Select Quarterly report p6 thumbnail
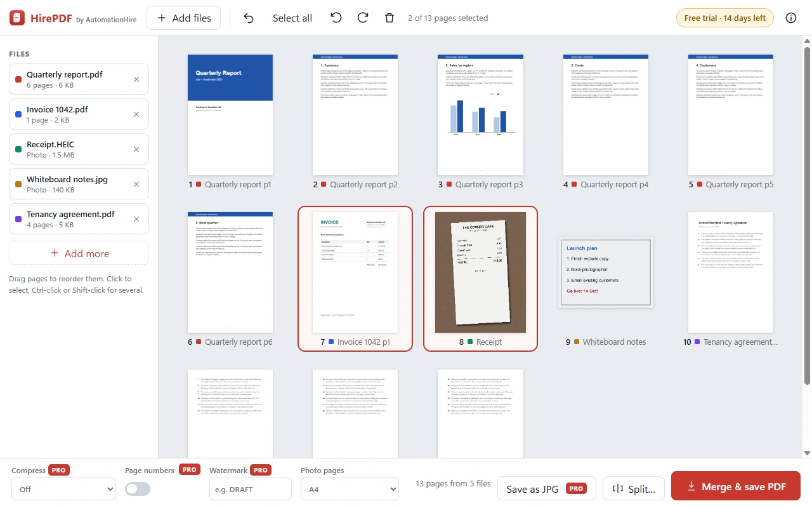This screenshot has height=508, width=812. click(230, 272)
